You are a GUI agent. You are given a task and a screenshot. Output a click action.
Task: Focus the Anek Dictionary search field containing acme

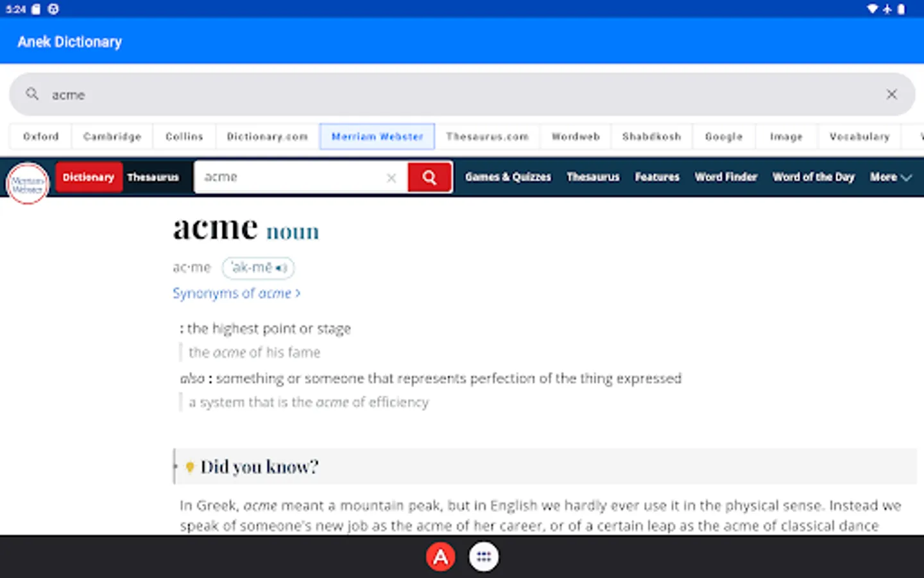click(462, 94)
